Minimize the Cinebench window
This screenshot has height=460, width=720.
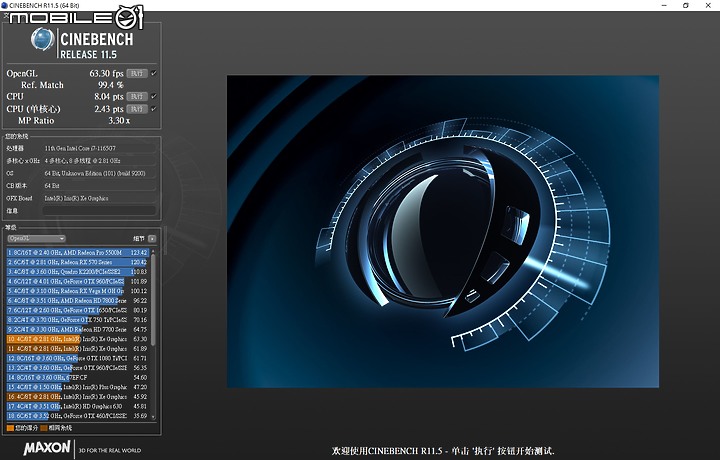coord(664,6)
